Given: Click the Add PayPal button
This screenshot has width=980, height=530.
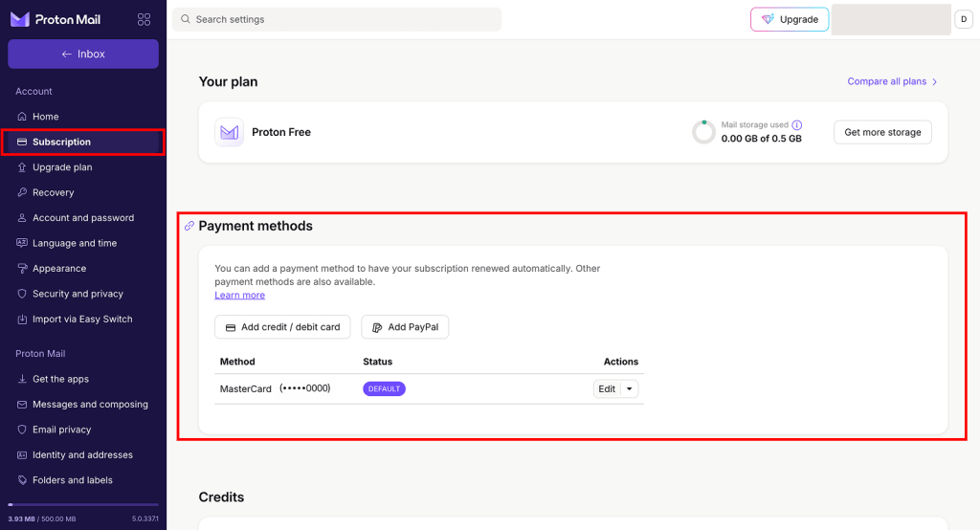Looking at the screenshot, I should (405, 327).
